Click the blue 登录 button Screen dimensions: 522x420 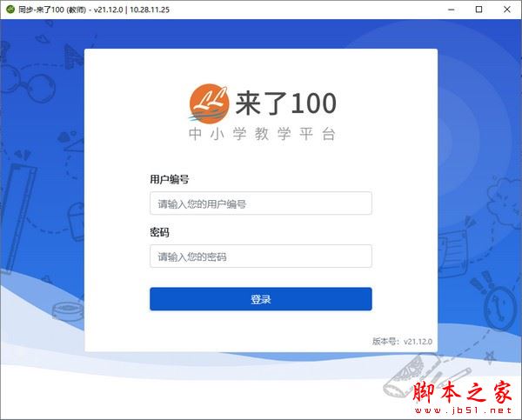point(261,299)
